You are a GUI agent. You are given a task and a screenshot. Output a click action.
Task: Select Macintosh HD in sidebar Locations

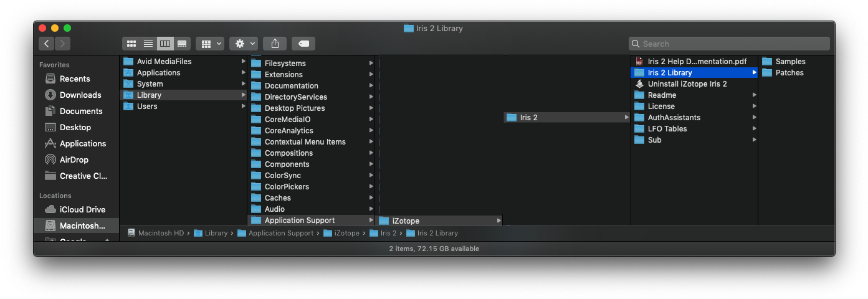tap(75, 225)
